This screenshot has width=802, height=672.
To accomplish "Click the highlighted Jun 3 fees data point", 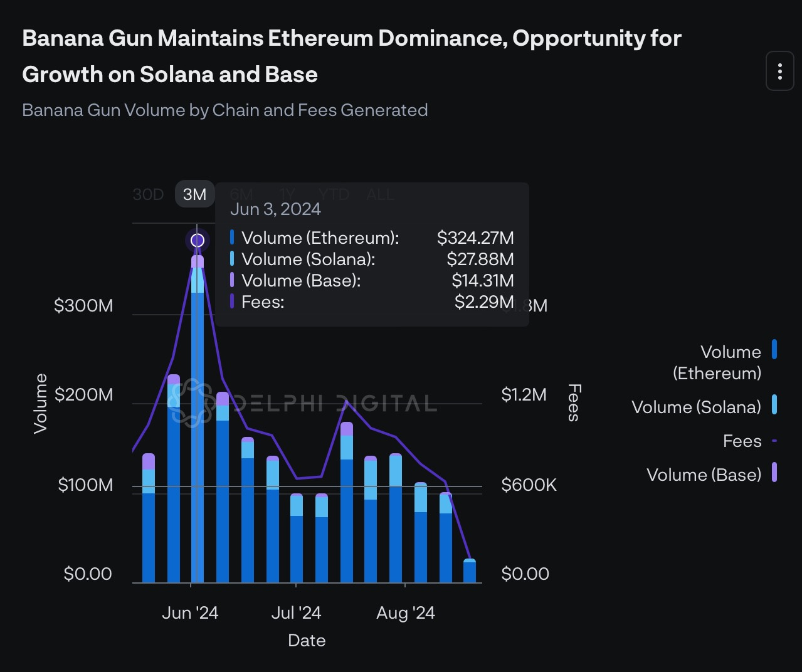I will pyautogui.click(x=198, y=240).
